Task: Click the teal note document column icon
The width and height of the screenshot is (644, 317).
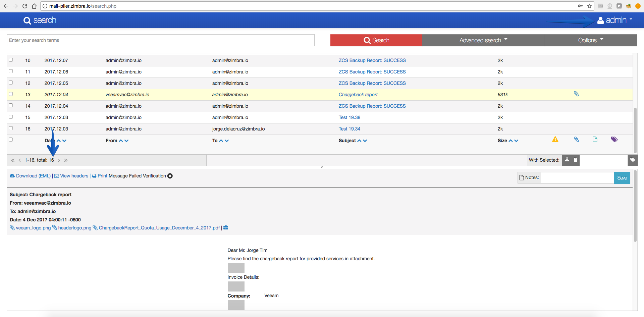Action: [x=595, y=139]
